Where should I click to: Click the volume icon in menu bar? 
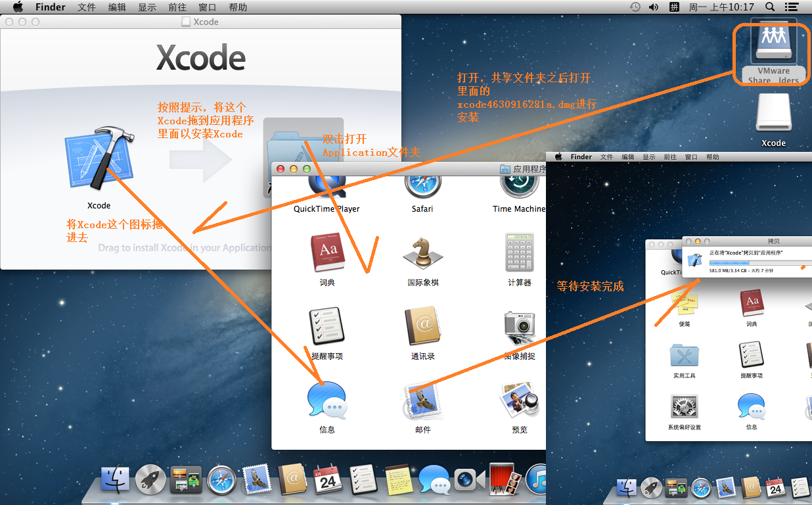coord(654,7)
